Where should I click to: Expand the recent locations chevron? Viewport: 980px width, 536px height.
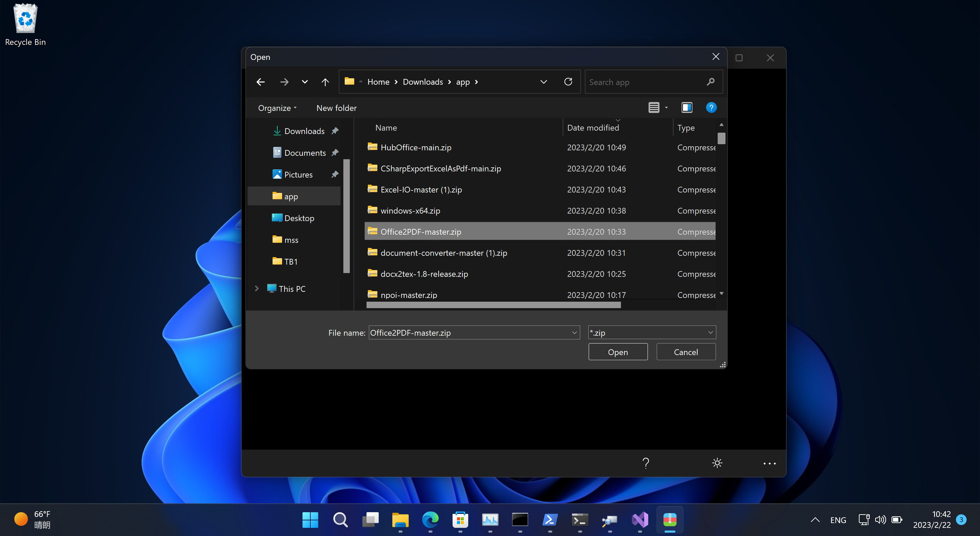pyautogui.click(x=304, y=82)
